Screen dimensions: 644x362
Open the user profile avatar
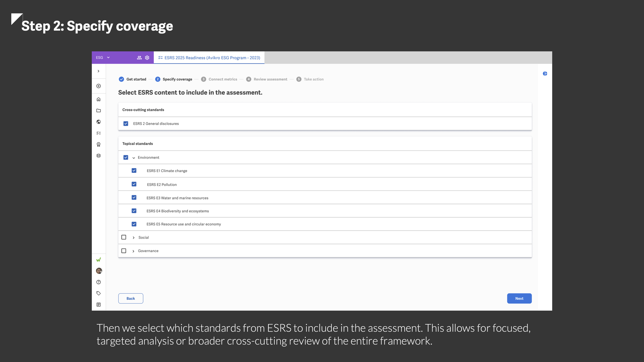coord(99,271)
